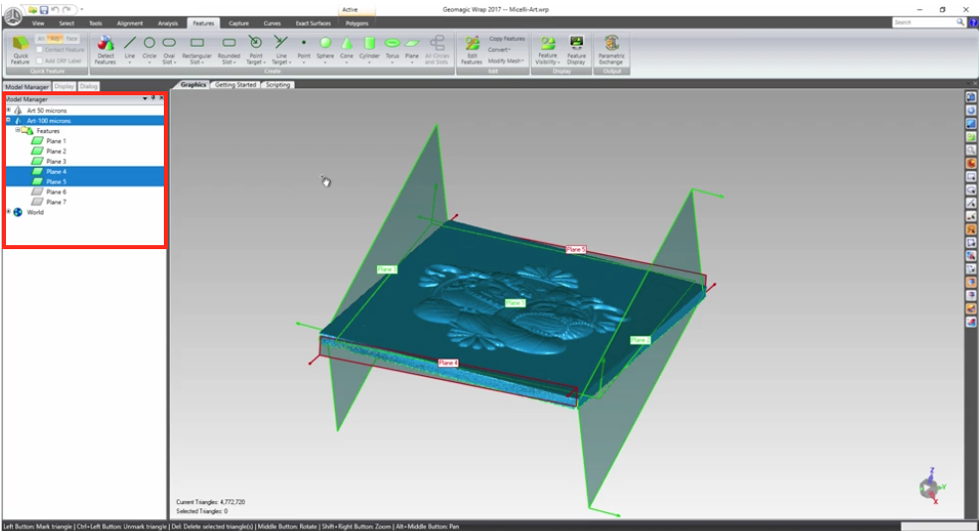
Task: Click in the Search input field
Action: pyautogui.click(x=923, y=23)
